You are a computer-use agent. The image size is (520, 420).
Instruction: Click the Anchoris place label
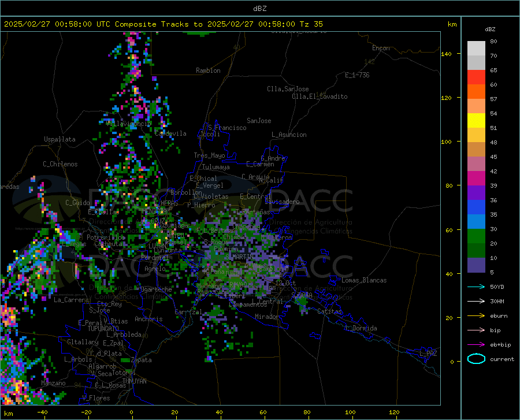point(148,319)
